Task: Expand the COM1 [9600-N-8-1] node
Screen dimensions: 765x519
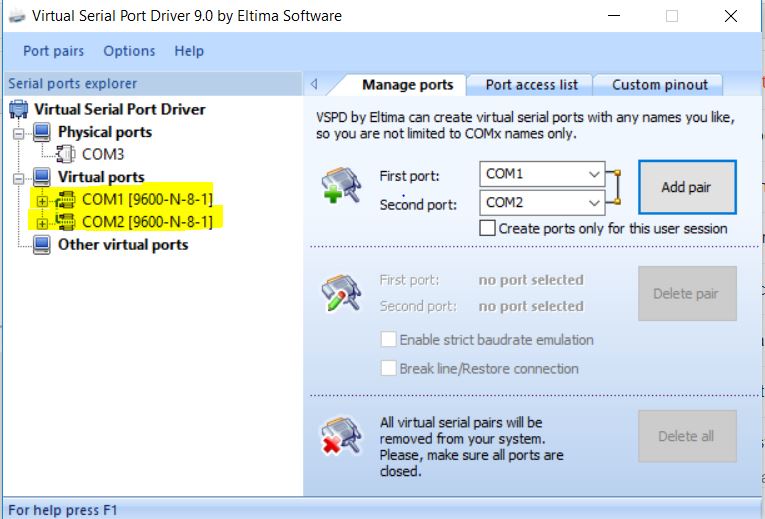Action: pos(42,201)
